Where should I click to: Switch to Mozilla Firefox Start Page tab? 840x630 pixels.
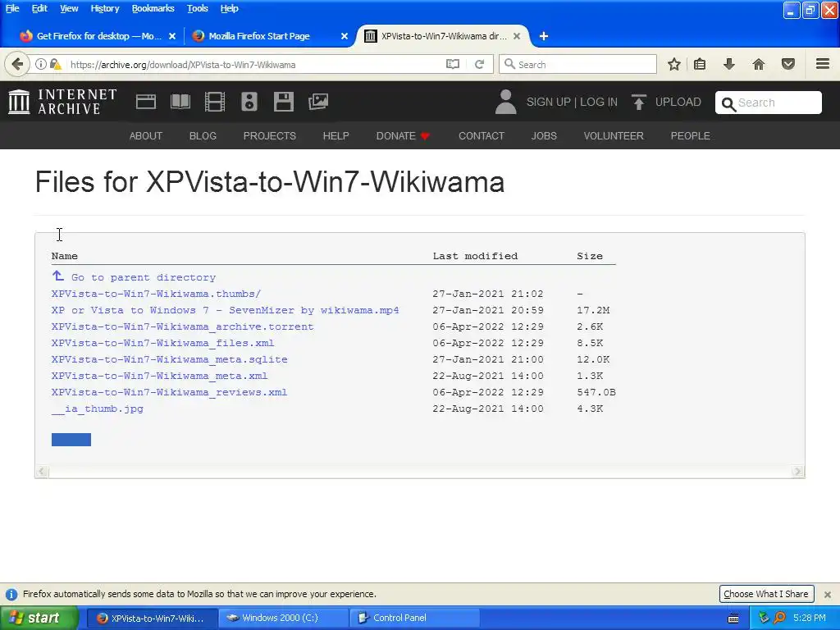(259, 36)
